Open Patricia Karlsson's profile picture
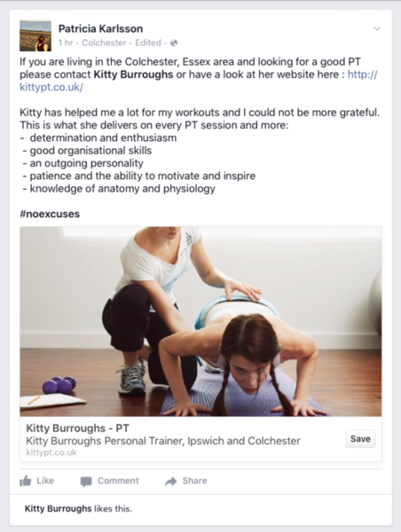 click(35, 36)
